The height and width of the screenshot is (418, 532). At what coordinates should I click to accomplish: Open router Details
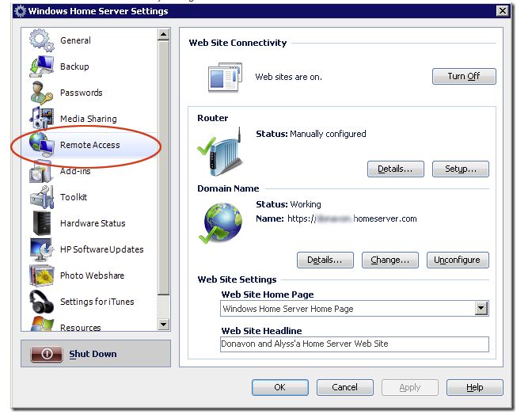396,169
